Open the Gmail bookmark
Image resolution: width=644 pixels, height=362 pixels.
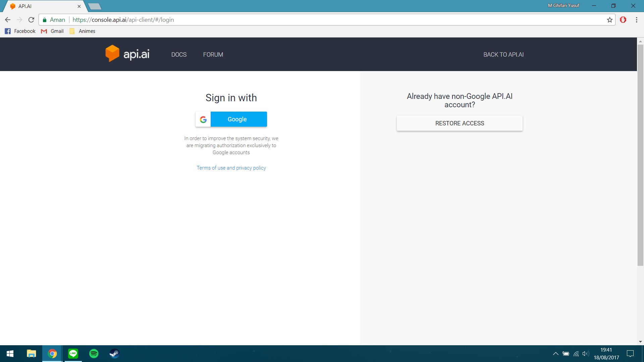[53, 31]
